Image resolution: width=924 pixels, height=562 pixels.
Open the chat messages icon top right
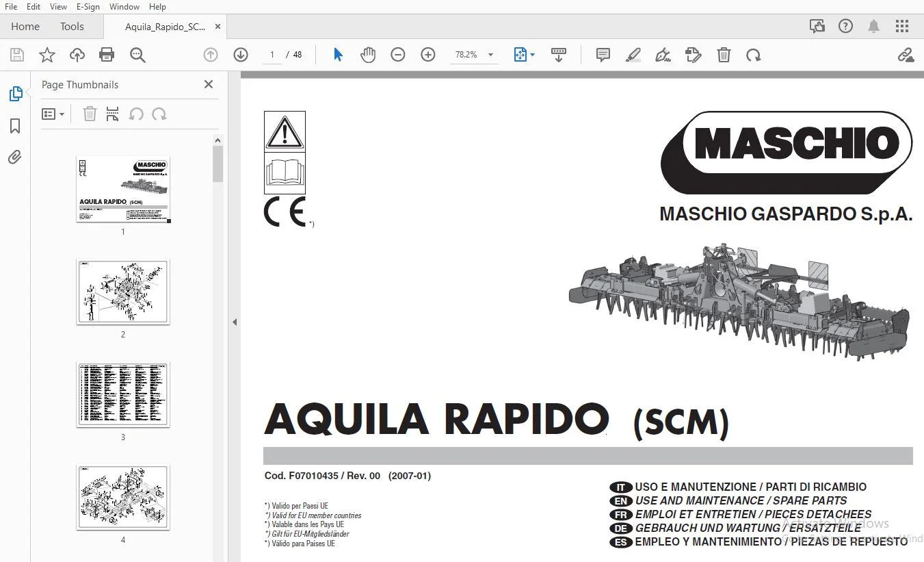pyautogui.click(x=817, y=27)
